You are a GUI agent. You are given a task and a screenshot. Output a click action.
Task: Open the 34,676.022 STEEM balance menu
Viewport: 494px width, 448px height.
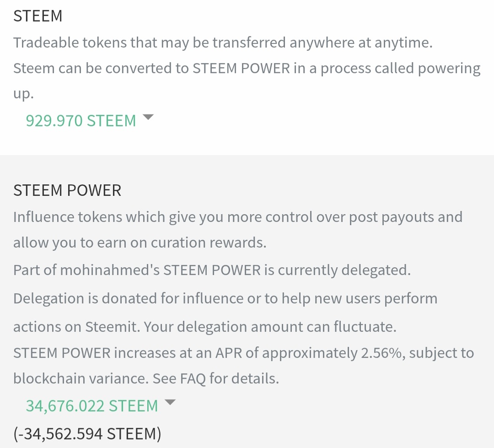[x=91, y=406]
